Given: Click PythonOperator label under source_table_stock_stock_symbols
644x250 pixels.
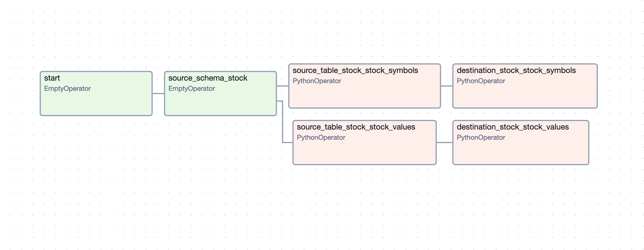Looking at the screenshot, I should tap(317, 81).
